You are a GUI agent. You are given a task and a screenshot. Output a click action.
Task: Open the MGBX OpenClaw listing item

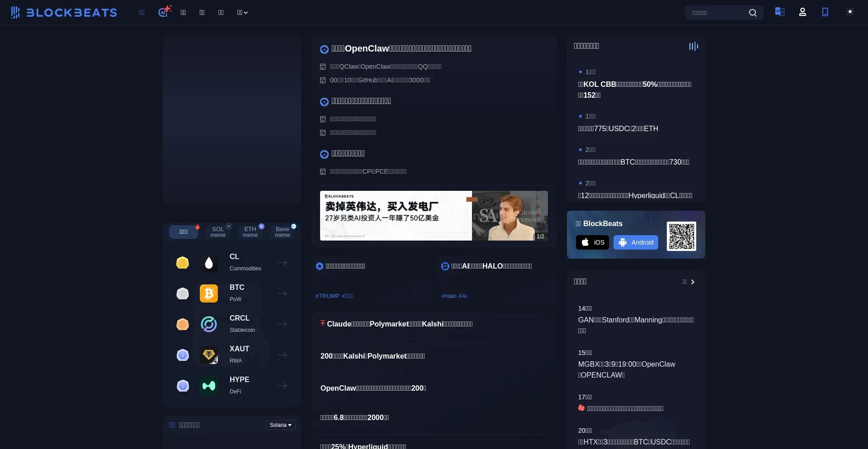pyautogui.click(x=627, y=369)
